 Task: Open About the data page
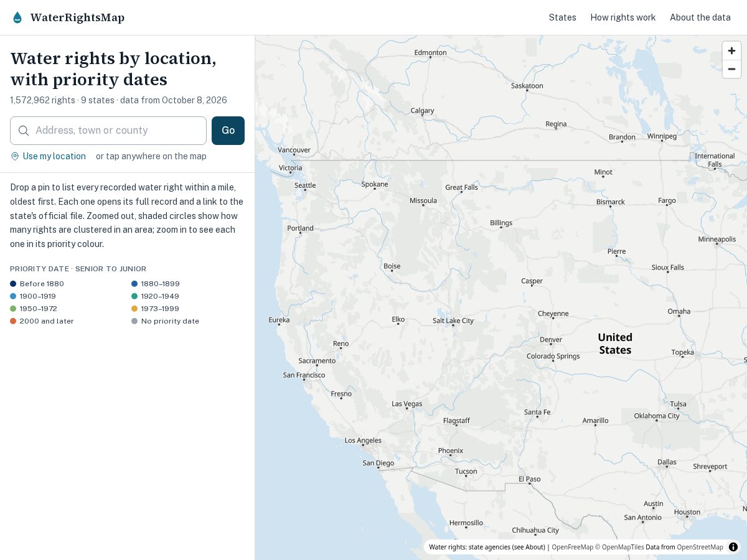tap(700, 17)
